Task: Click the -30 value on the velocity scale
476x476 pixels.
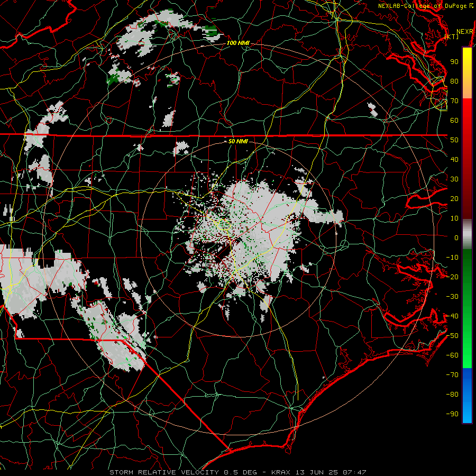Action: [452, 297]
